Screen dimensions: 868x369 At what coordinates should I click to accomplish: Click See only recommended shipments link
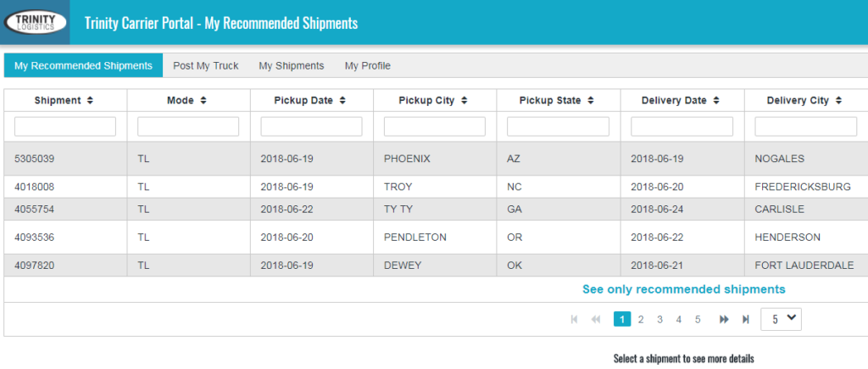tap(684, 289)
